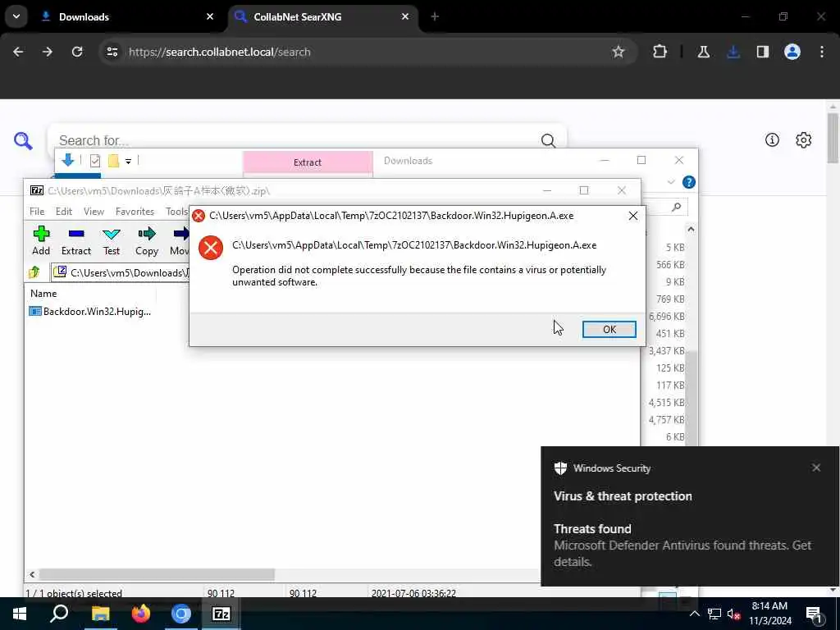Open File Explorer from the taskbar

point(100,614)
